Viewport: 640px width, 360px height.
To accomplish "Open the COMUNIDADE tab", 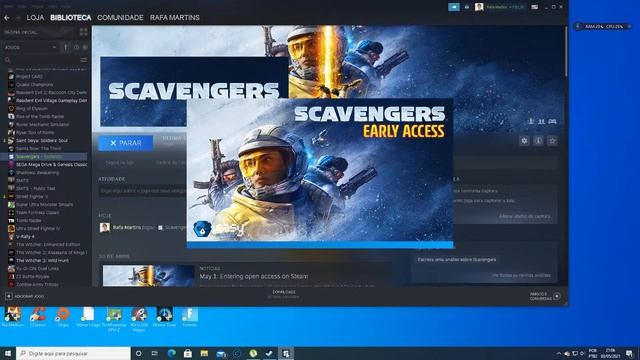I will (120, 18).
